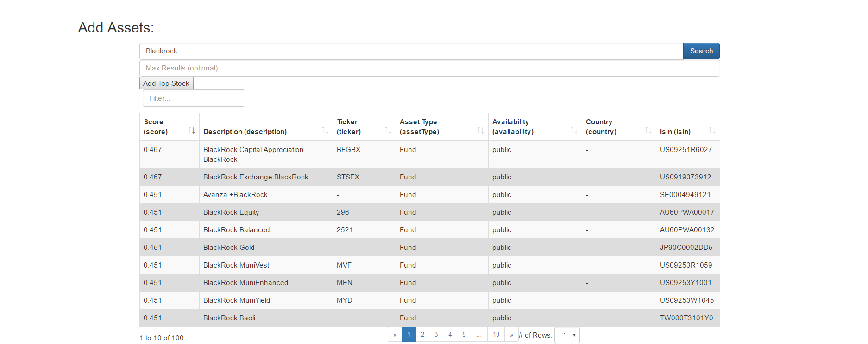Screen dimensions: 868x344
Task: Click ISIN AU60PWA00132
Action: coord(687,230)
